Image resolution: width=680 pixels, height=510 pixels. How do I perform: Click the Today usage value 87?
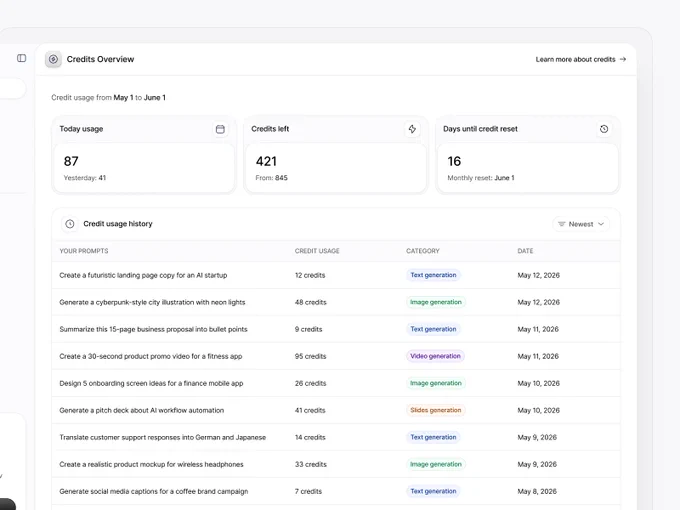[x=71, y=161]
